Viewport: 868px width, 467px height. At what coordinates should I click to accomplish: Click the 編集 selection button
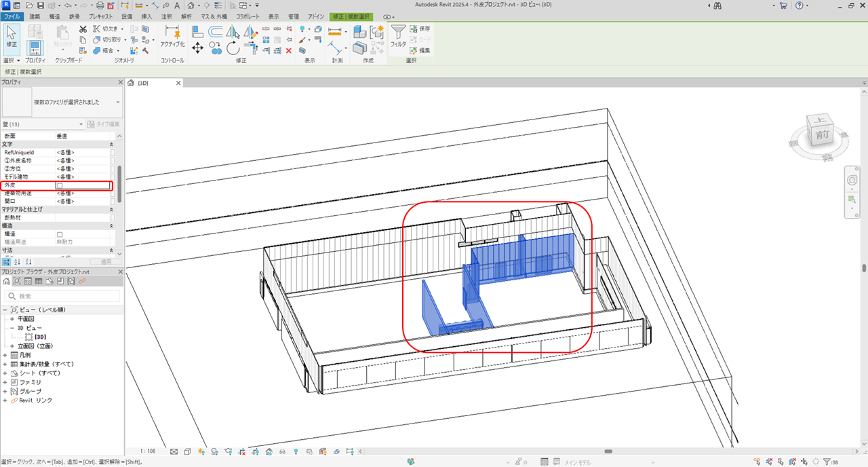pos(420,50)
